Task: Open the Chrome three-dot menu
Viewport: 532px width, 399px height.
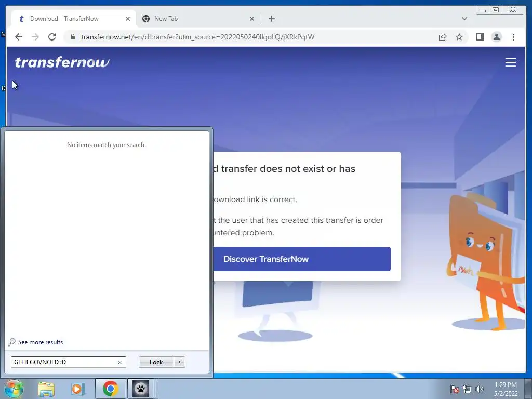Action: coord(513,37)
